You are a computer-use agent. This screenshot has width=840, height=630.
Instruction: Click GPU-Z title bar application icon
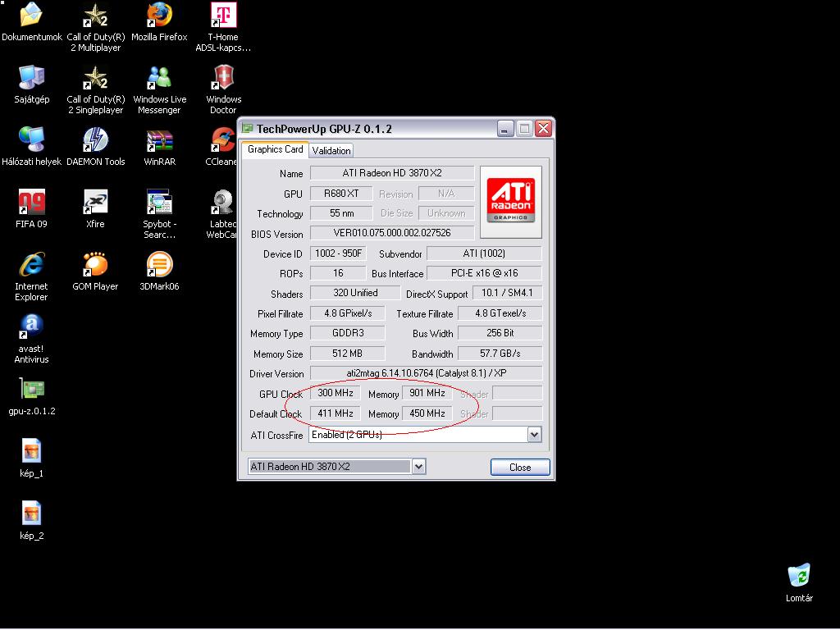247,129
